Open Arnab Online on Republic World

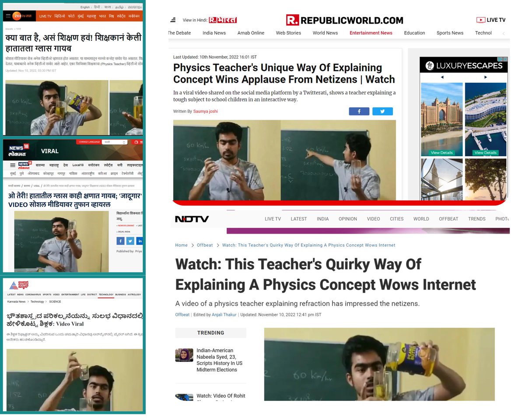pyautogui.click(x=251, y=33)
